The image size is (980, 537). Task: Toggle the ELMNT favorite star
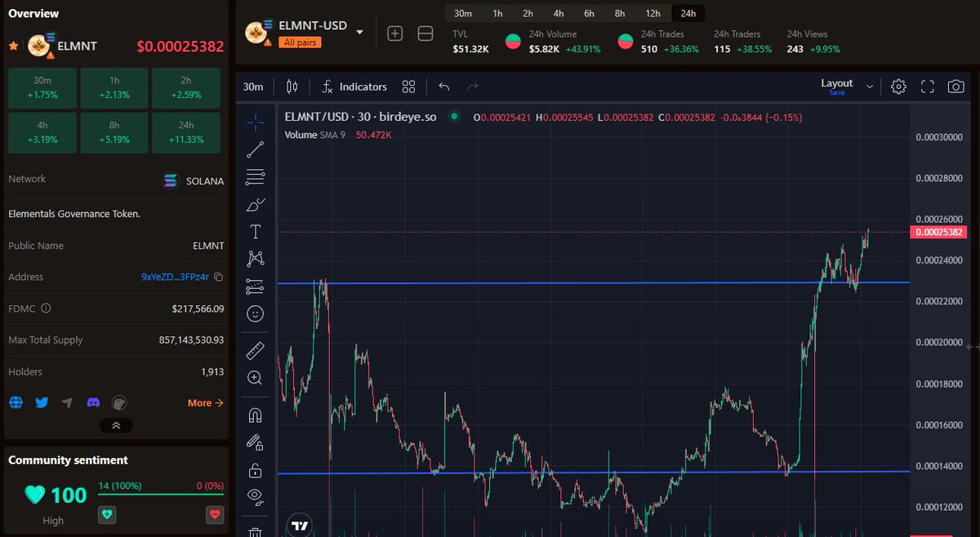pos(13,46)
